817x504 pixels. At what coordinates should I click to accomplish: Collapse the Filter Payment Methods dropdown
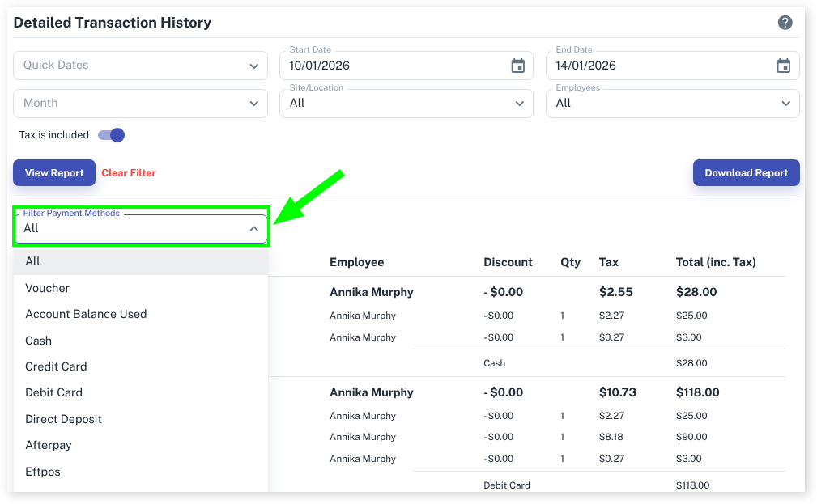(x=253, y=229)
